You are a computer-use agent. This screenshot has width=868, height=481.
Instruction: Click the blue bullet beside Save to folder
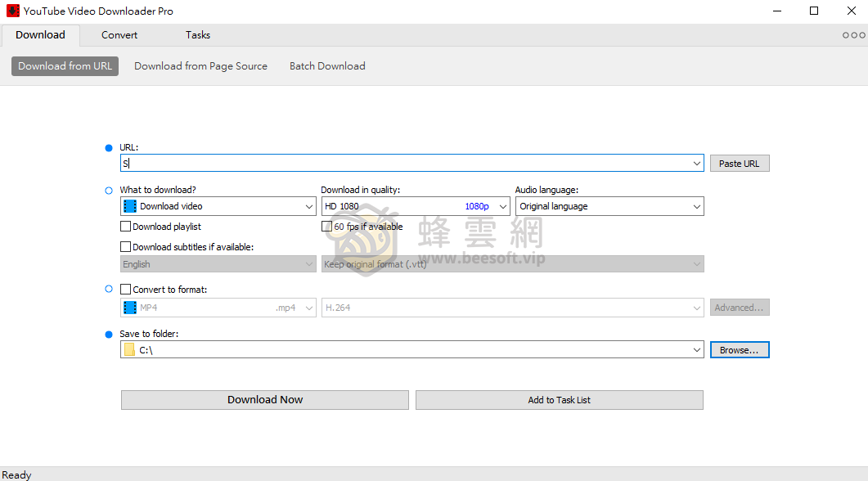[109, 335]
